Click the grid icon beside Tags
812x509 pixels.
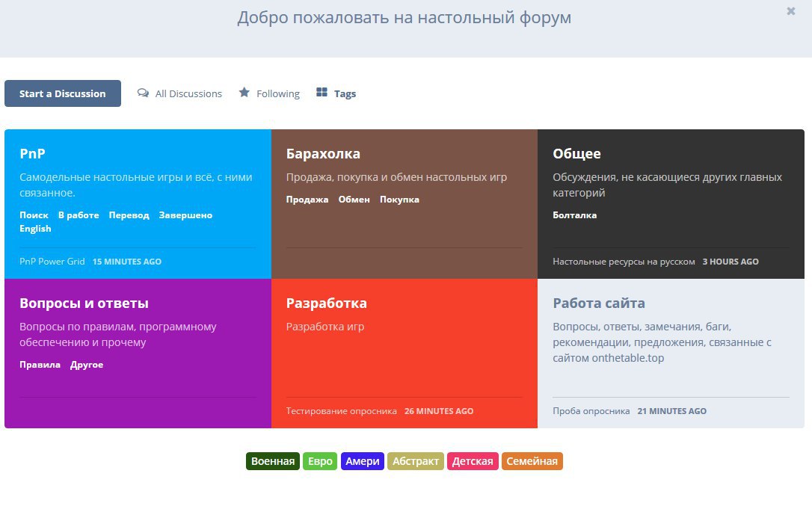coord(322,92)
